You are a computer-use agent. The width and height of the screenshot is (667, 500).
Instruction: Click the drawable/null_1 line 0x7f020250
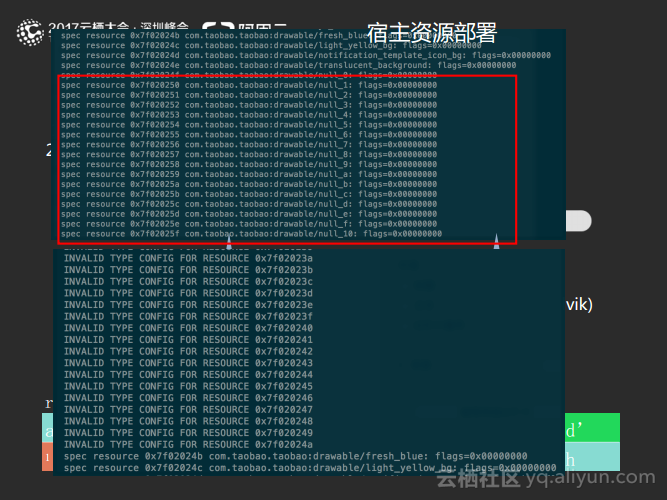pyautogui.click(x=249, y=85)
